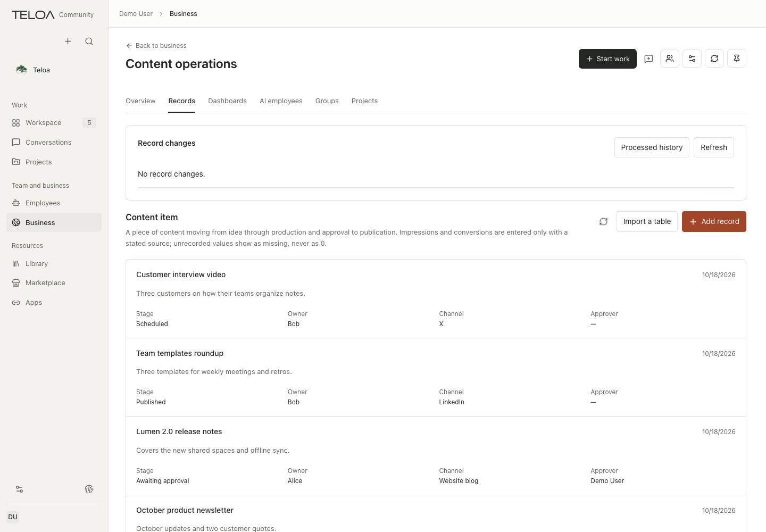Open the AI employees tab
Screen dimensions: 766x532
pos(281,101)
